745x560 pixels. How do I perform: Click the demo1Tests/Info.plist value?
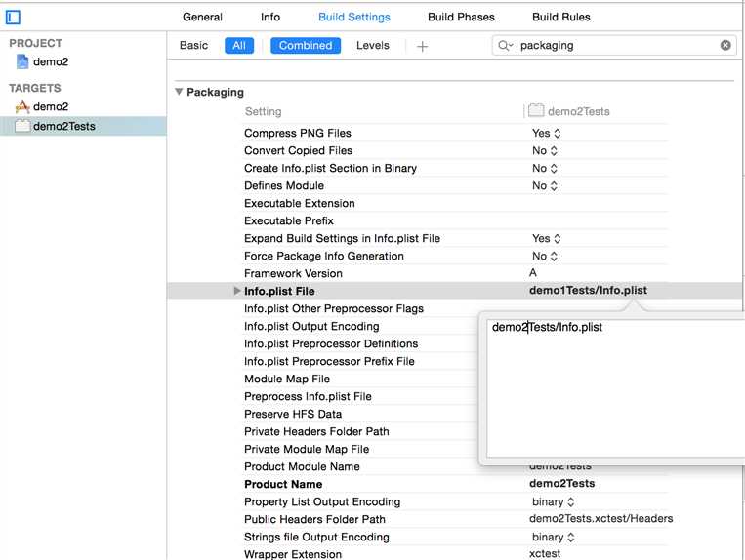pyautogui.click(x=588, y=291)
